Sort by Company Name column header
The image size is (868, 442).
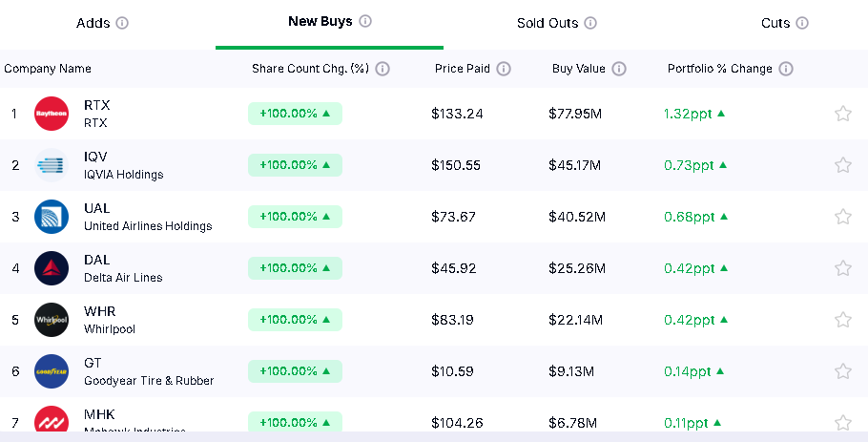[x=48, y=69]
